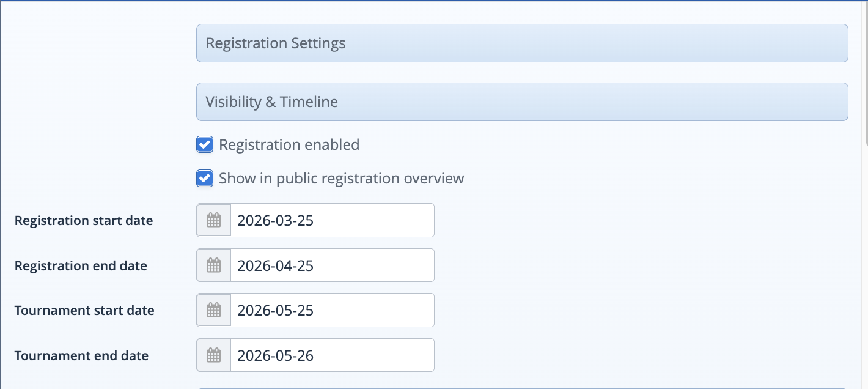
Task: Open calendar picker for Registration end date
Action: 213,265
